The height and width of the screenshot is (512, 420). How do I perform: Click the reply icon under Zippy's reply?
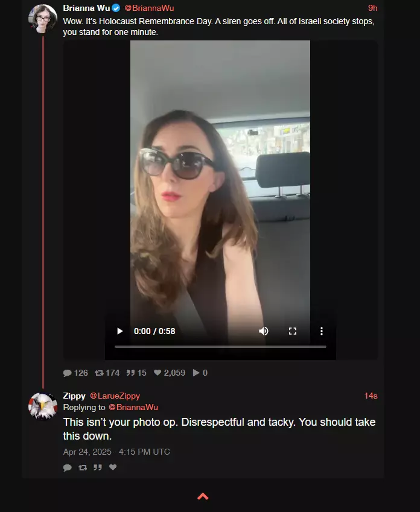[68, 467]
